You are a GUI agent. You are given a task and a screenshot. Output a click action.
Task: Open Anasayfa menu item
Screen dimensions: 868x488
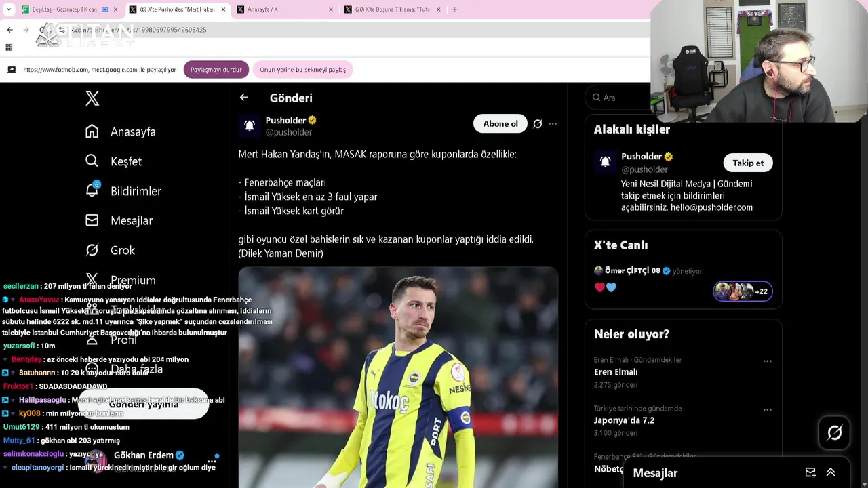133,131
